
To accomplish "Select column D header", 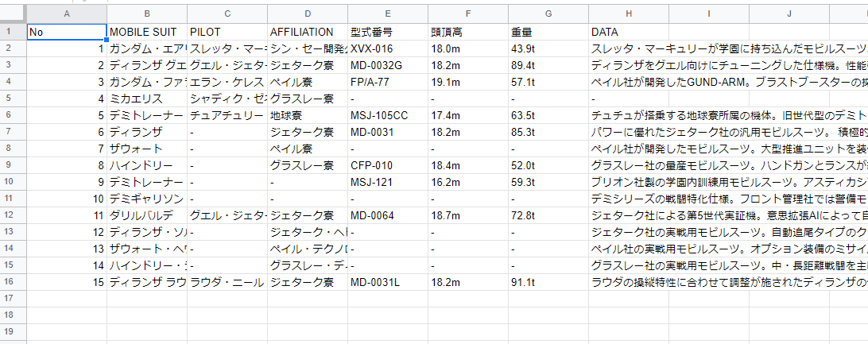I will (x=308, y=14).
